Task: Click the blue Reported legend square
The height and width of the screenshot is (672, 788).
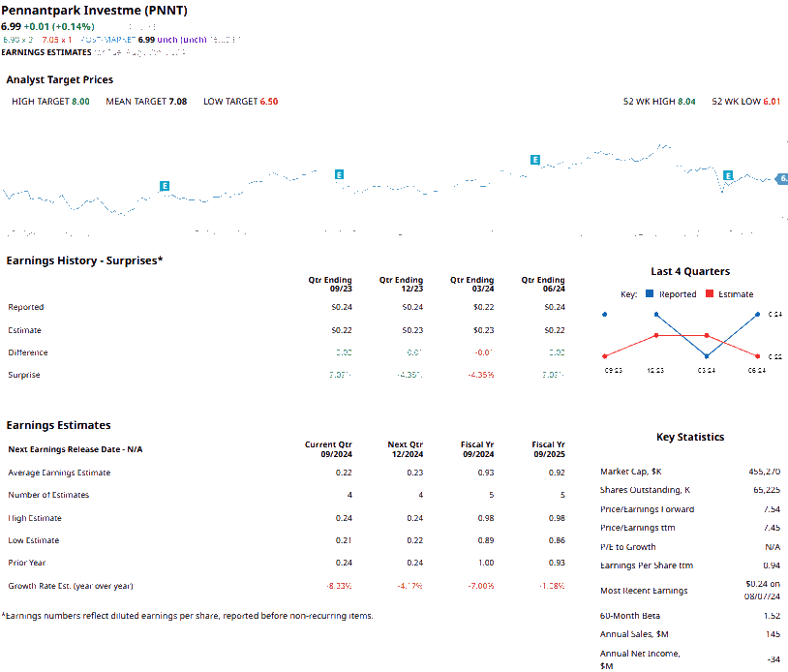Action: (x=650, y=293)
